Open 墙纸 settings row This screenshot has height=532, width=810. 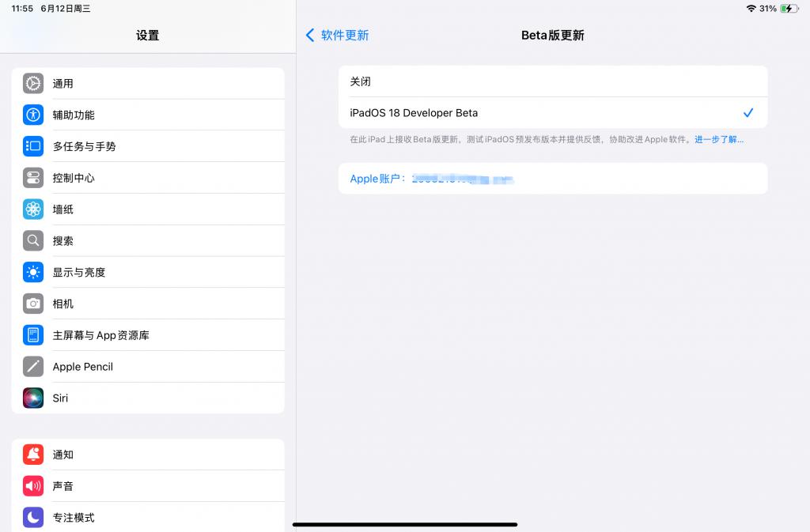(148, 209)
